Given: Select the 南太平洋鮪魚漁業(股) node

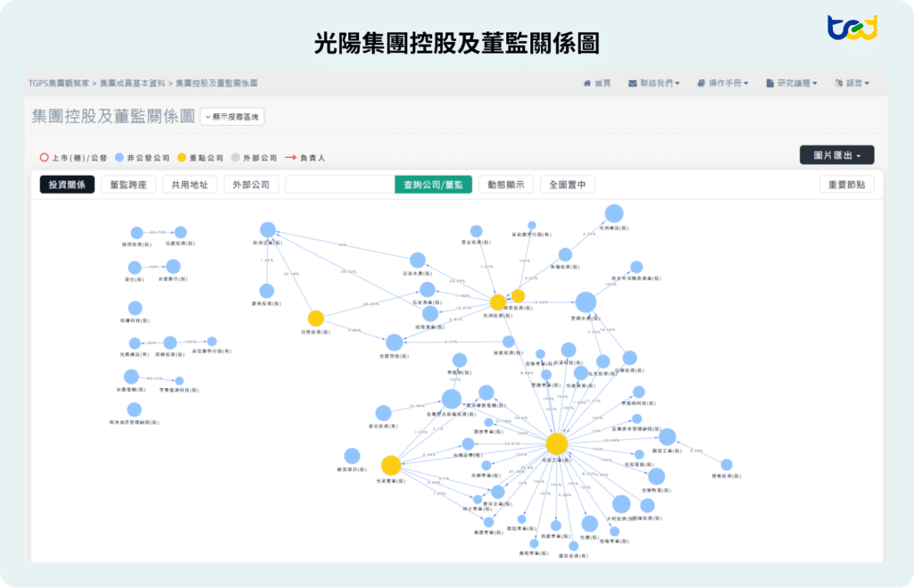Looking at the screenshot, I should [636, 267].
